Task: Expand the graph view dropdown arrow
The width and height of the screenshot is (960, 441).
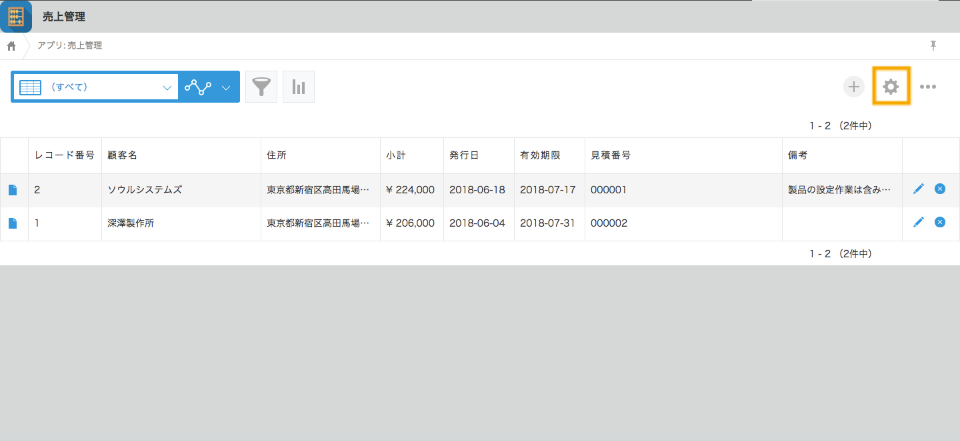Action: pos(226,87)
